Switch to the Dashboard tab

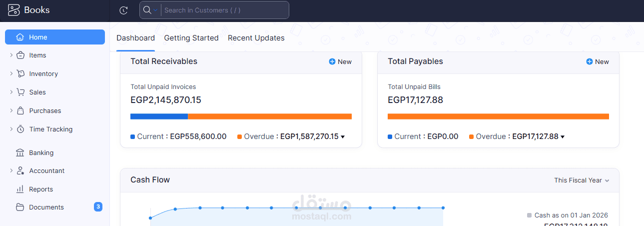(x=135, y=38)
